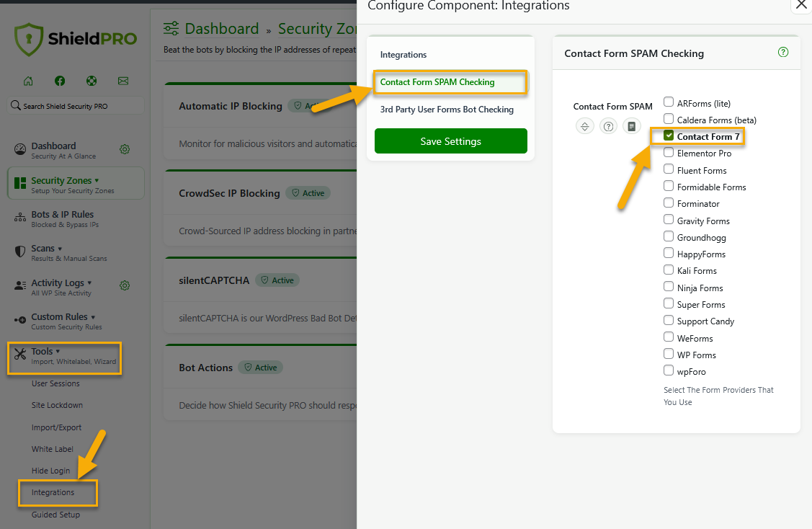Uncheck Contact Form 7 checkbox
This screenshot has width=812, height=529.
pos(669,135)
